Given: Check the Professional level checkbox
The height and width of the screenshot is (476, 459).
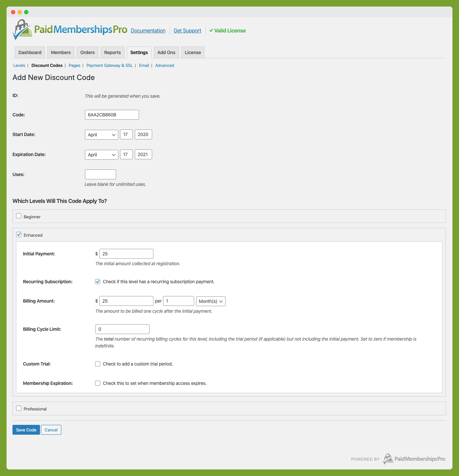Looking at the screenshot, I should coord(19,408).
